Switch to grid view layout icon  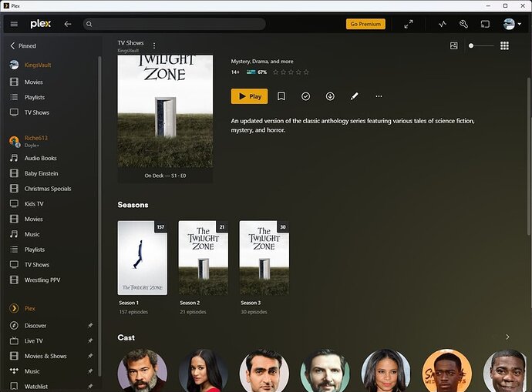tap(504, 45)
